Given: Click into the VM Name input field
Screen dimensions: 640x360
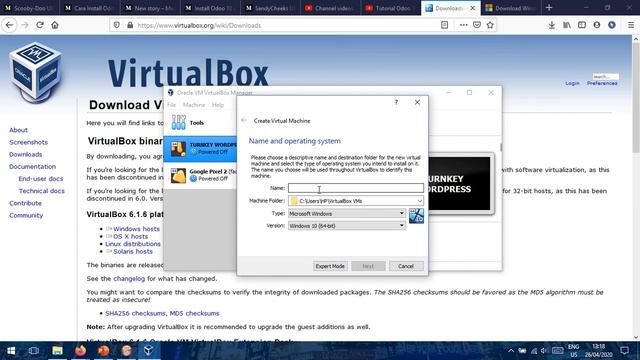Looking at the screenshot, I should click(x=356, y=188).
